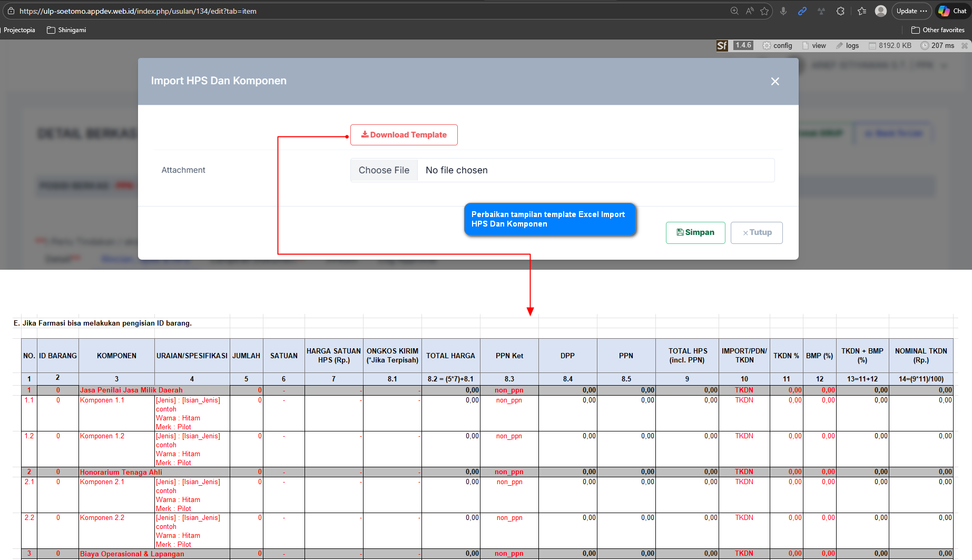Expand the Other favorites folder

coord(938,30)
